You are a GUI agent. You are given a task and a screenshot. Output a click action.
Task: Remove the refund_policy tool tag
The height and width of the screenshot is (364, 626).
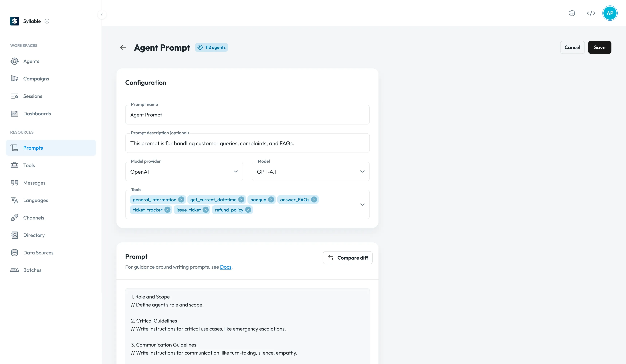(248, 210)
